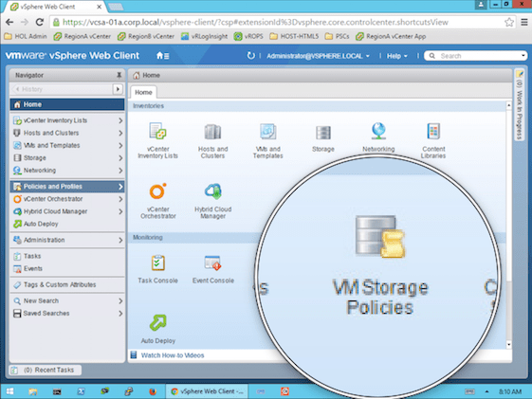Expand Hosts and Clusters arrow in Navigator
532x399 pixels.
(x=120, y=133)
